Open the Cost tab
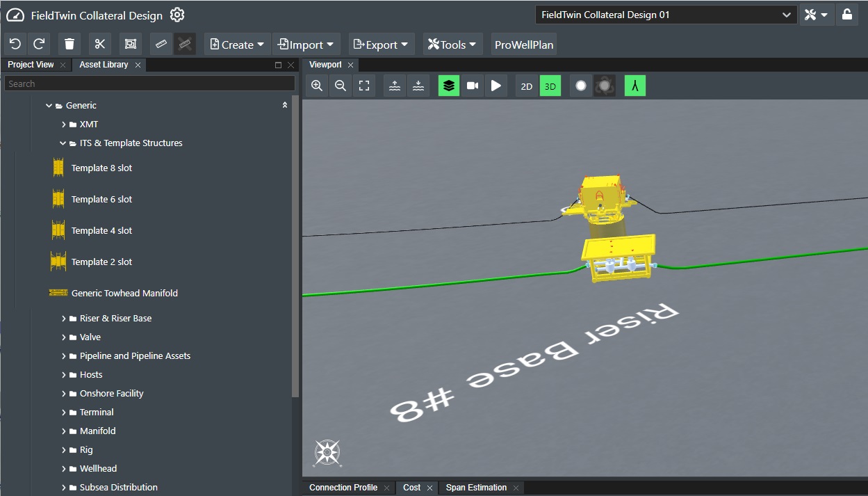 412,488
